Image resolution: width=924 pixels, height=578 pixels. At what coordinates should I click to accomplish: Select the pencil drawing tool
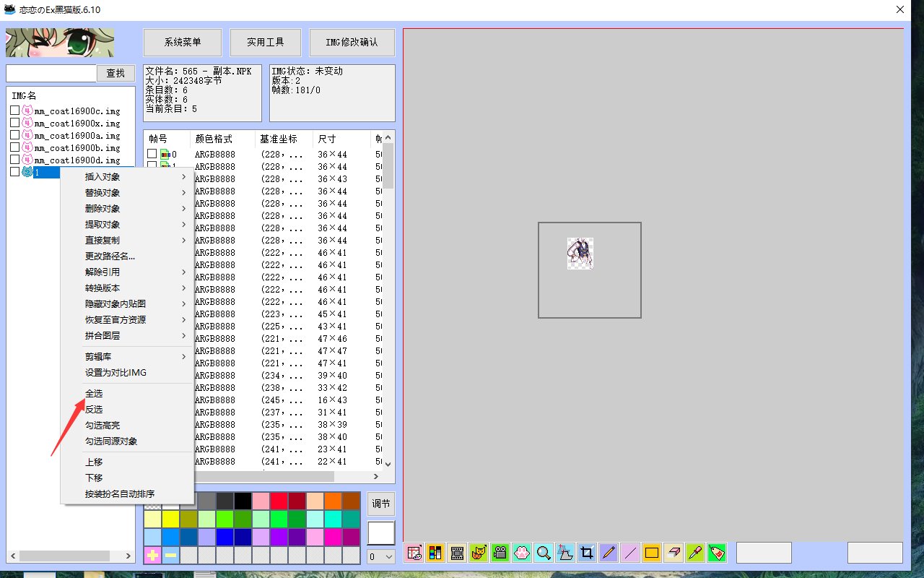pos(609,553)
